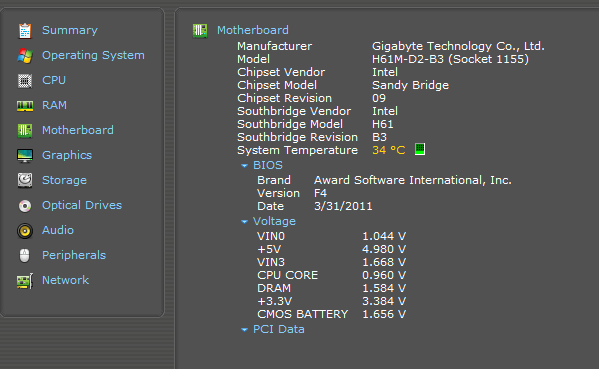This screenshot has height=369, width=599.
Task: Click the Graphics monitor icon
Action: pos(25,156)
